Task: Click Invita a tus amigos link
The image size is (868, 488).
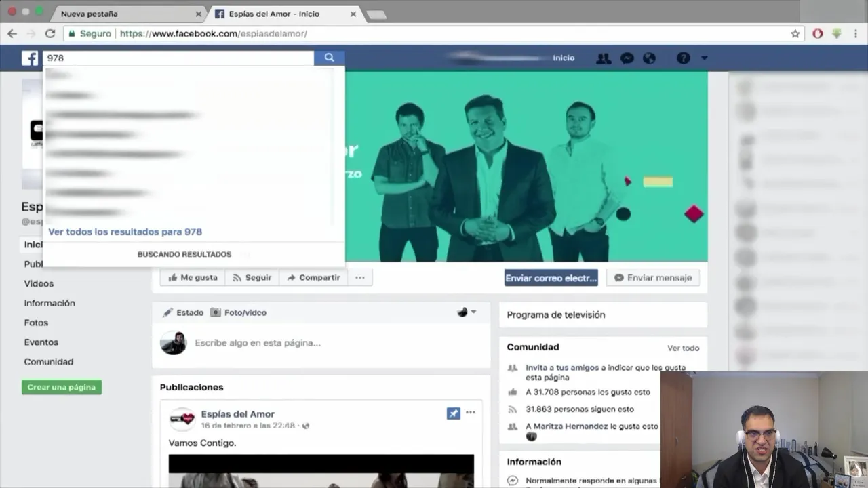Action: 606,372
